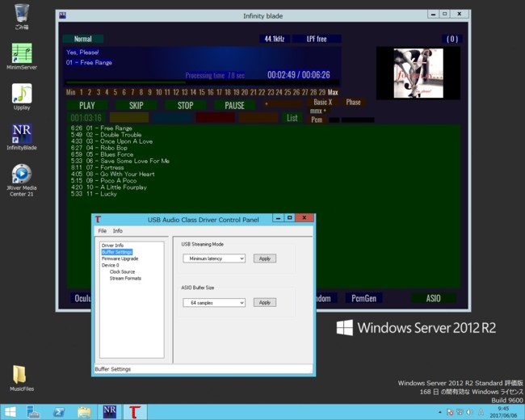Click the STOP button in Infinity blade
Image resolution: width=525 pixels, height=420 pixels.
point(186,106)
